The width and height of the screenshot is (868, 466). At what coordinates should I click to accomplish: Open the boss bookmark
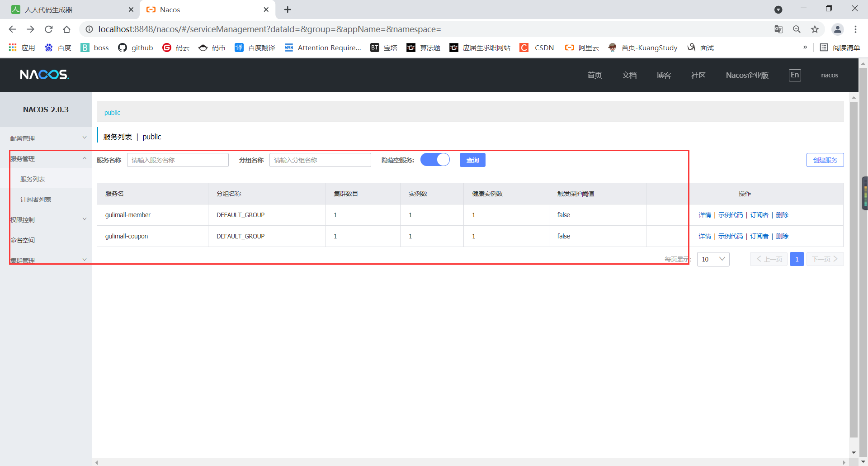(x=94, y=48)
